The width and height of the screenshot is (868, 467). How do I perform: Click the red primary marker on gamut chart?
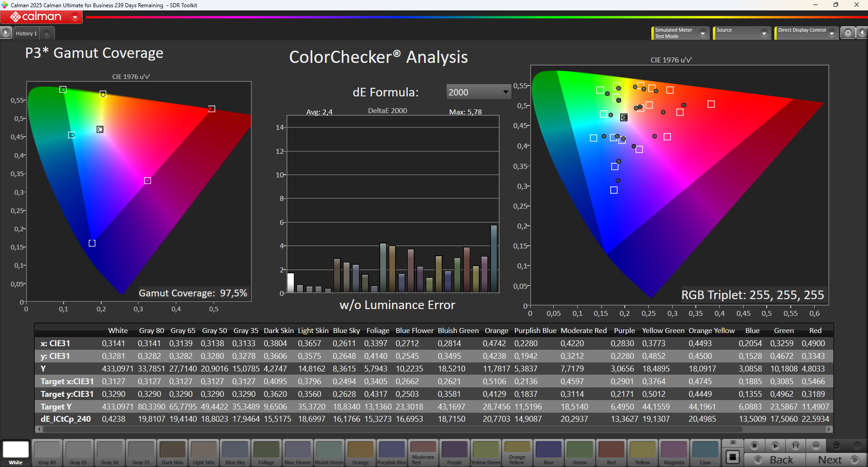click(x=212, y=109)
